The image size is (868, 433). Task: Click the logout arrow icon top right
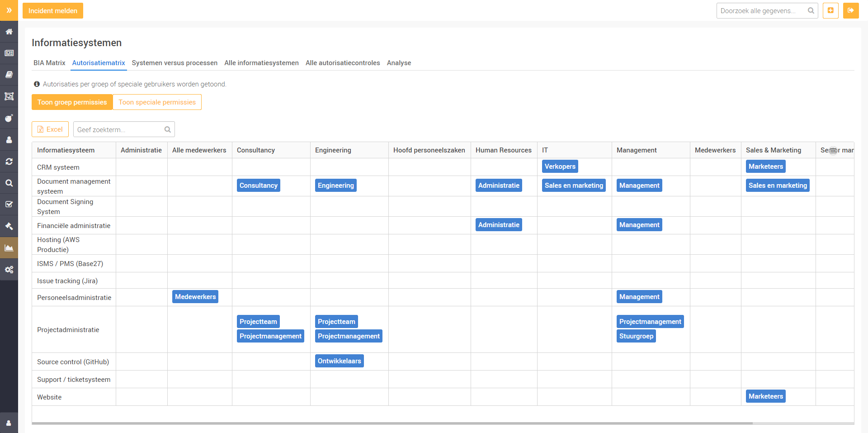click(x=850, y=10)
